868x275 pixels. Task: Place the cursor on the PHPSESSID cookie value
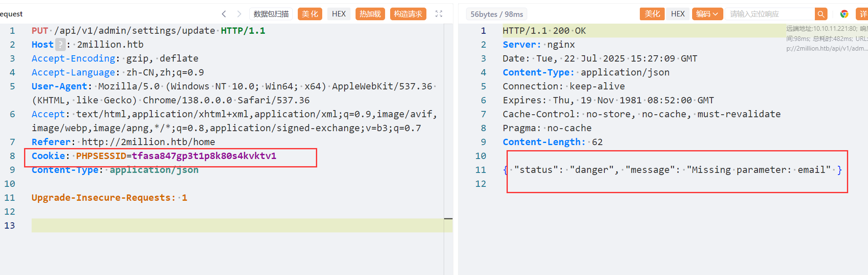click(204, 156)
